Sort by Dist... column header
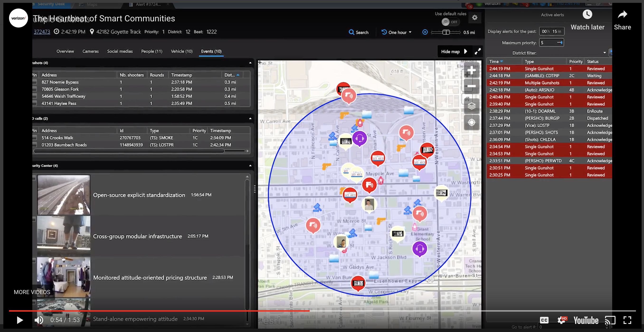644x332 pixels. (232, 75)
